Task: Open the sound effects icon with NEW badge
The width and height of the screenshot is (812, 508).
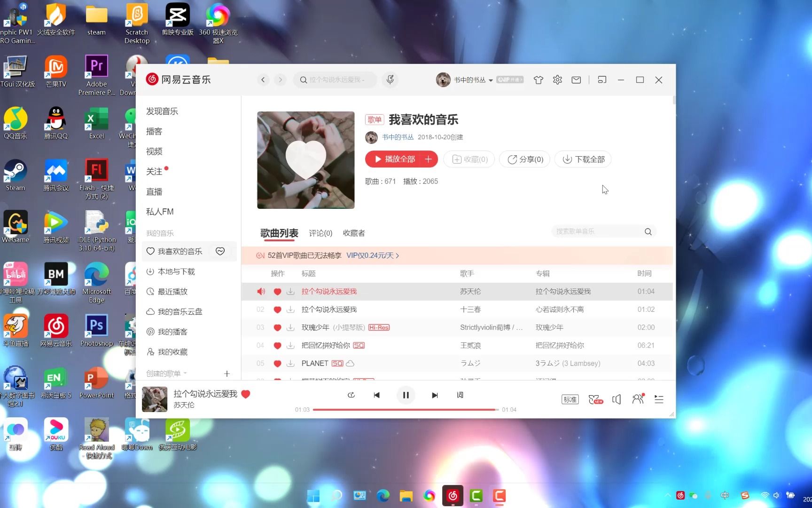Action: coord(595,399)
